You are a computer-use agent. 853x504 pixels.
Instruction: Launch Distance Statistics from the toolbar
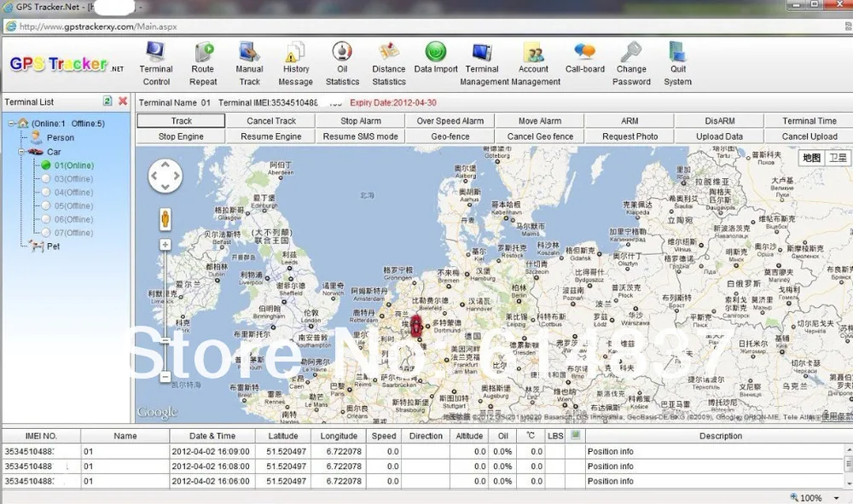tap(389, 53)
